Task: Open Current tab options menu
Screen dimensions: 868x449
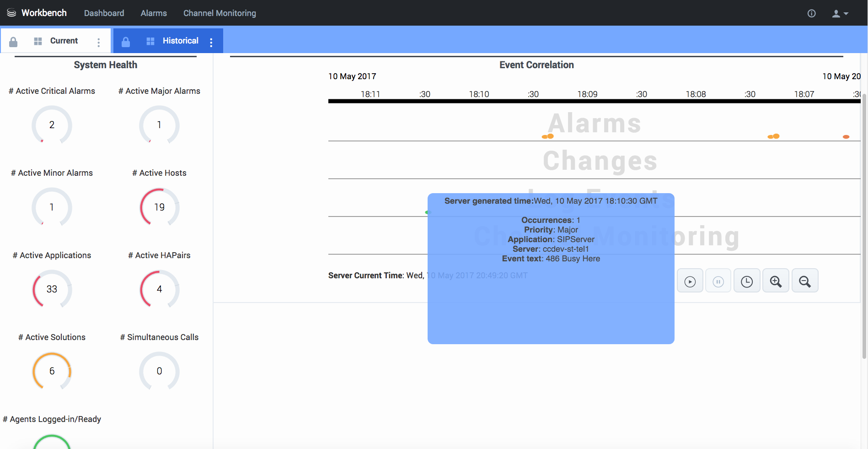Action: (98, 42)
